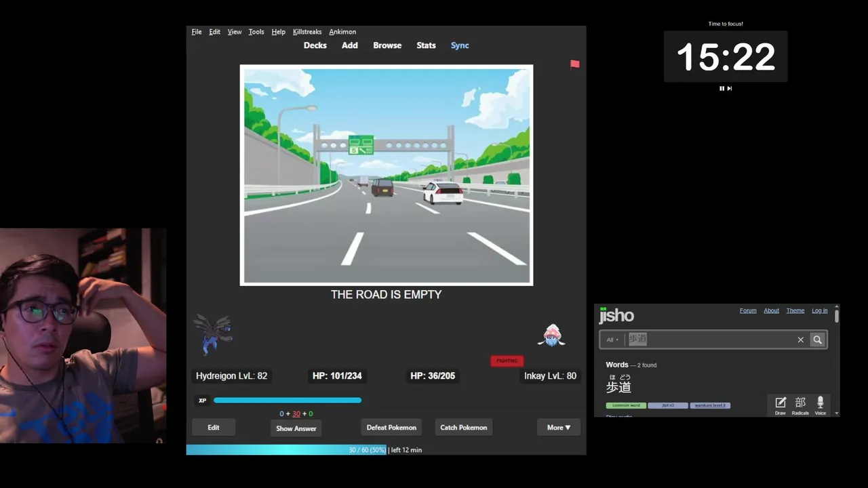868x488 pixels.
Task: Click the HP: 36/205 value
Action: tap(433, 375)
